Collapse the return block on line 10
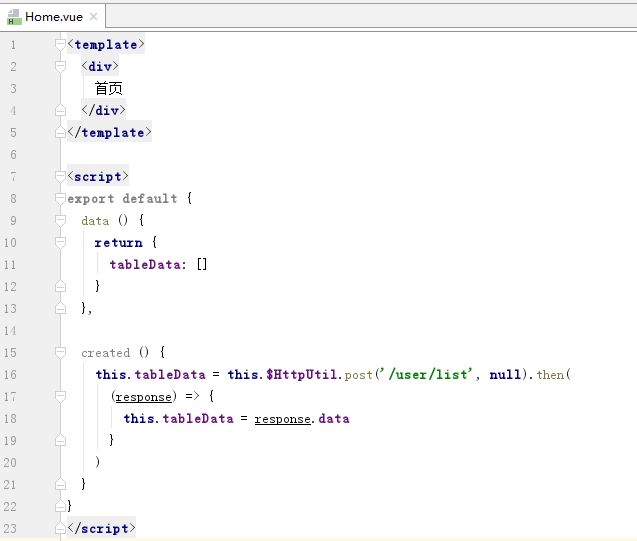The width and height of the screenshot is (637, 541). pyautogui.click(x=60, y=242)
